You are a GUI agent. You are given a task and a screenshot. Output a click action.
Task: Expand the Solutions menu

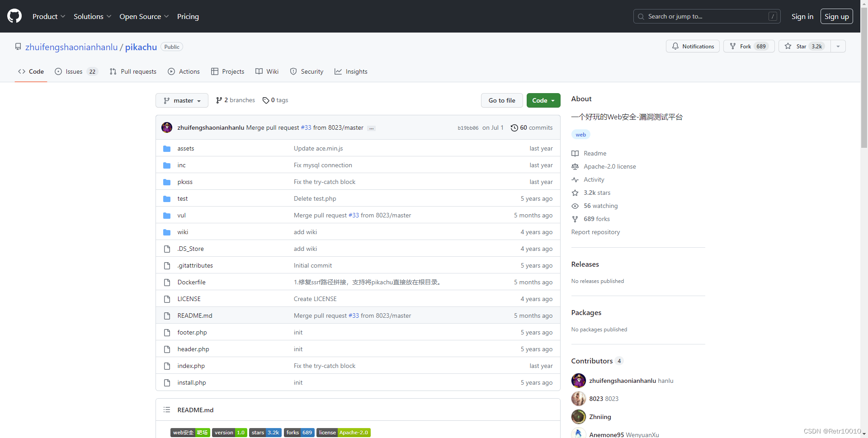(92, 16)
